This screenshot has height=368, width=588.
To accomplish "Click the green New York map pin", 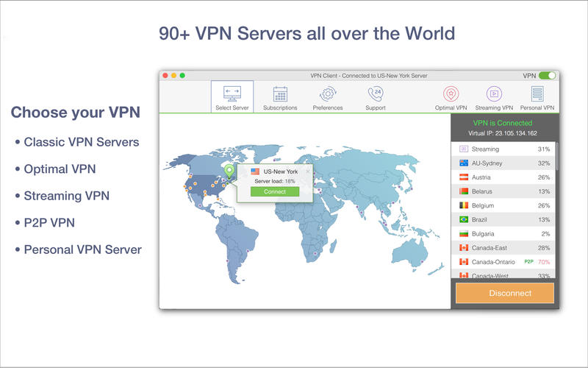I will pos(229,171).
